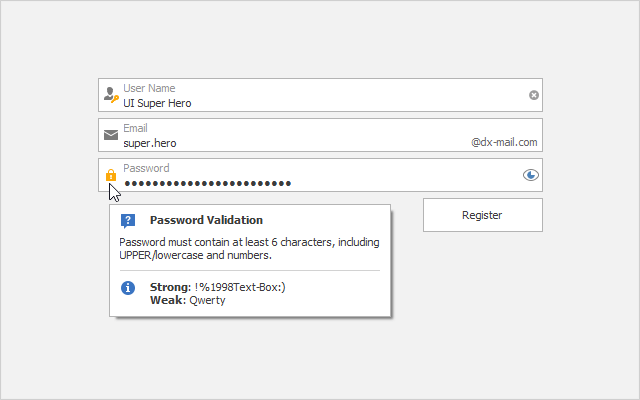Click the "Email" field label
This screenshot has width=640, height=400.
point(135,128)
